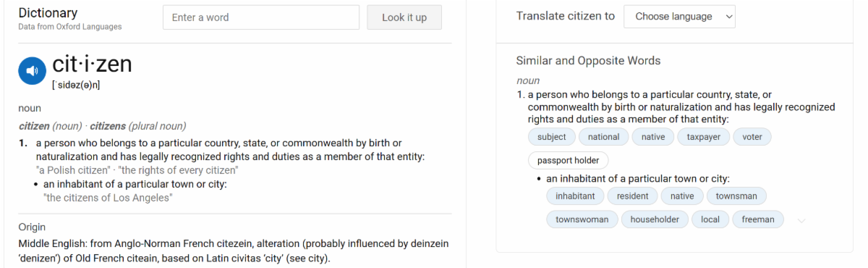The height and width of the screenshot is (268, 868).
Task: Click the Similar and Opposite Words heading
Action: coord(588,61)
